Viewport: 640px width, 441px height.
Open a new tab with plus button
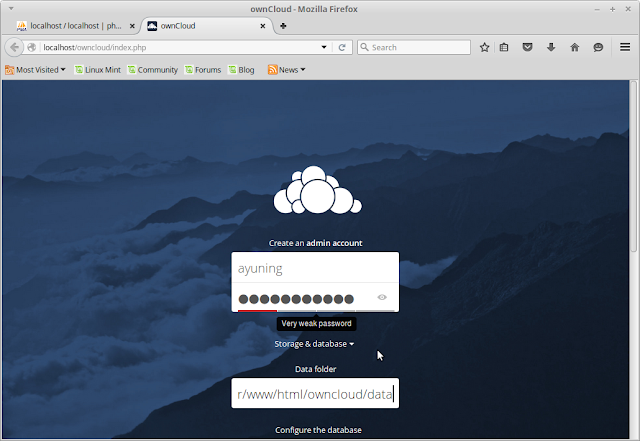tap(283, 26)
